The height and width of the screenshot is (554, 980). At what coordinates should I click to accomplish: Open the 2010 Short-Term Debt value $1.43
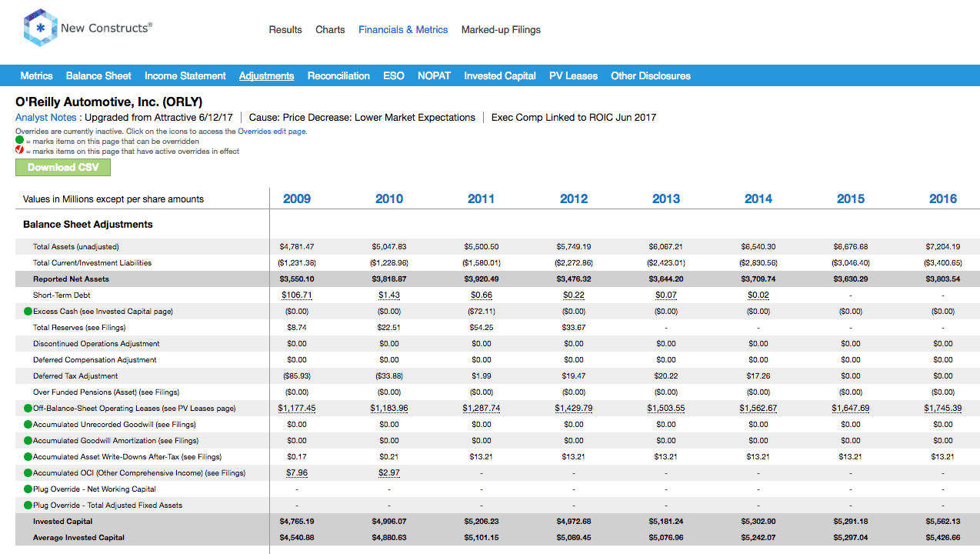click(x=389, y=295)
